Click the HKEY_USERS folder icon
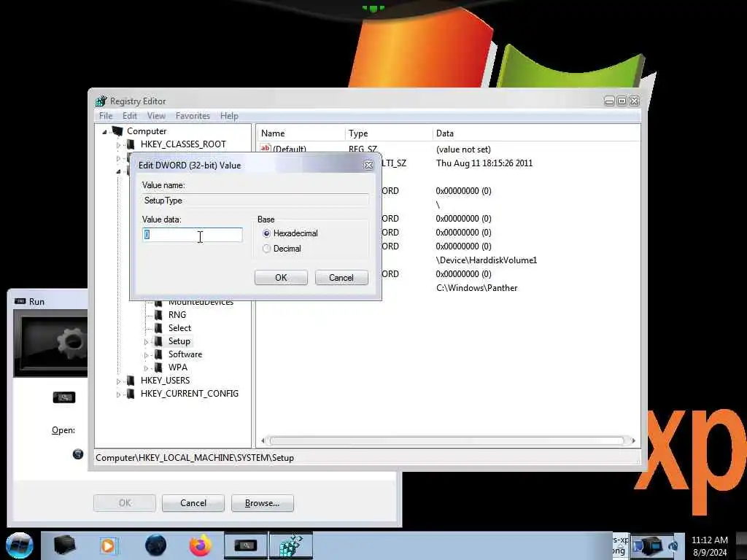 tap(131, 381)
